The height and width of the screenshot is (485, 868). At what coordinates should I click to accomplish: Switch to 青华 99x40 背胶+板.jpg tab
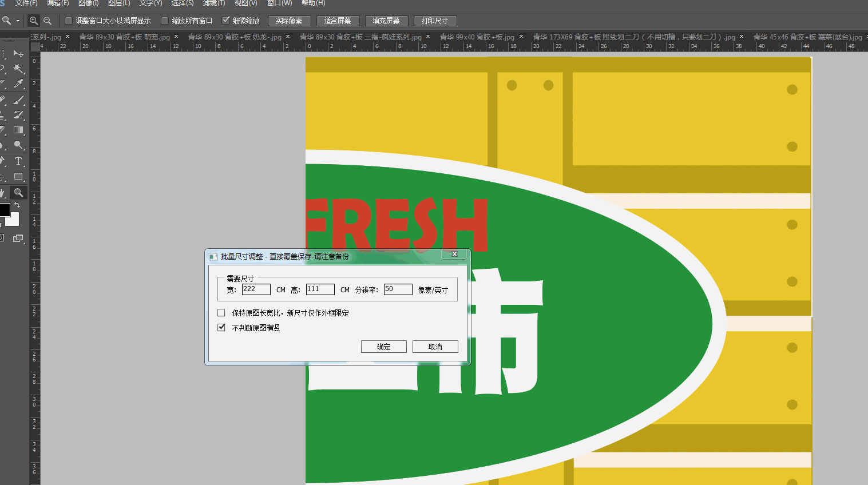click(x=477, y=37)
